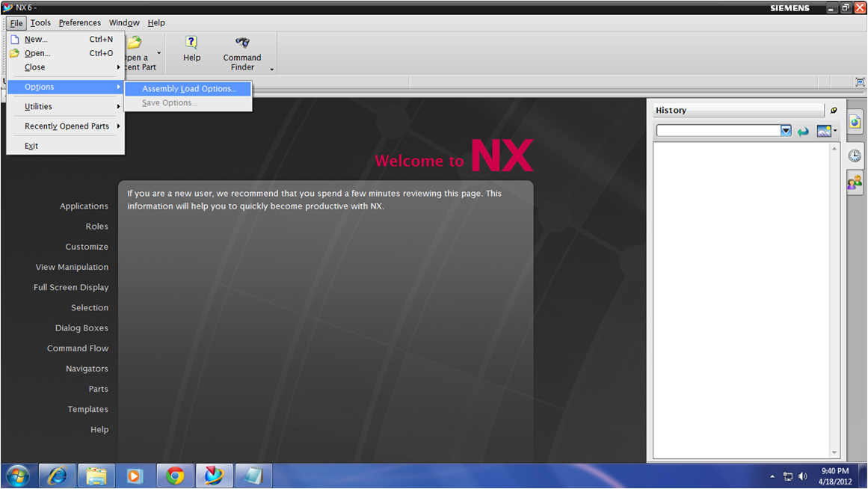Open the Windows Start menu

click(x=18, y=476)
